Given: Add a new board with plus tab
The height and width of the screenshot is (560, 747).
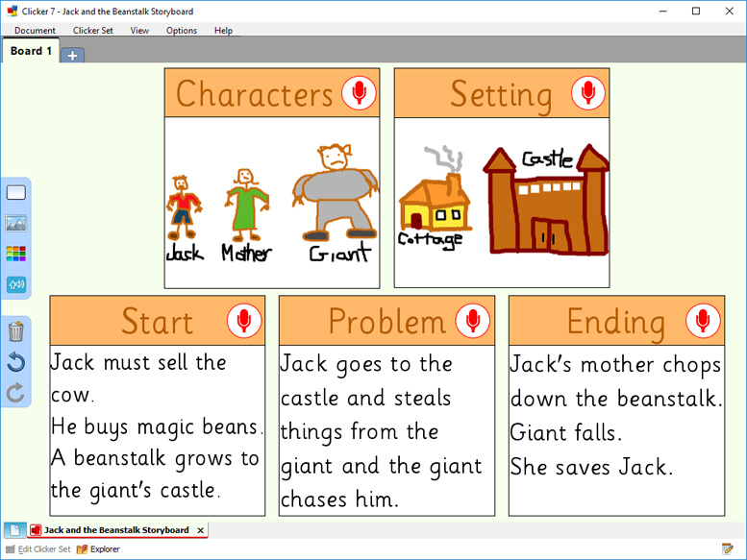Looking at the screenshot, I should pyautogui.click(x=72, y=55).
